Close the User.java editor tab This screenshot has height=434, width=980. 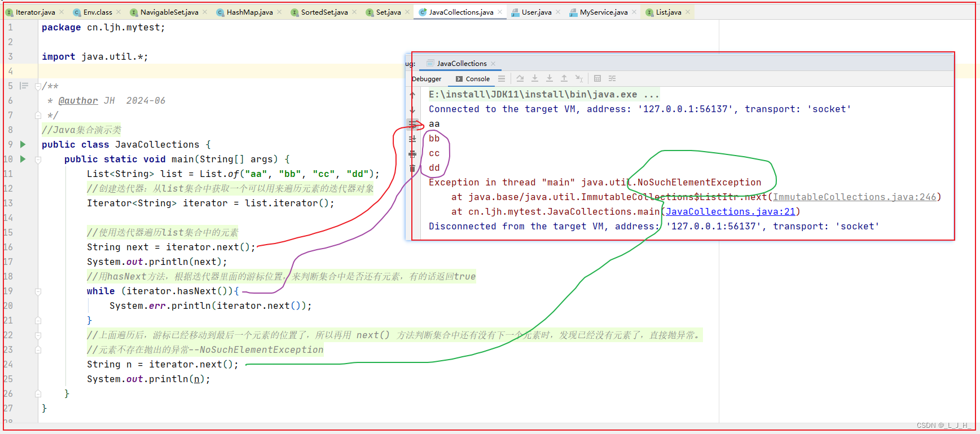point(558,12)
